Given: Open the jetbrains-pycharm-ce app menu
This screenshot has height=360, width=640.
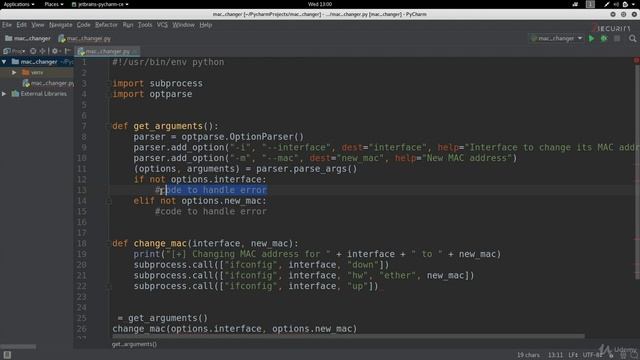Looking at the screenshot, I should 100,4.
